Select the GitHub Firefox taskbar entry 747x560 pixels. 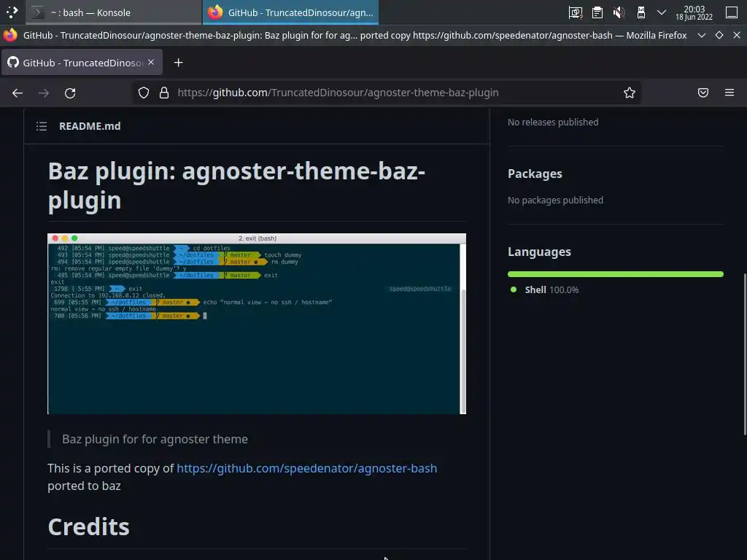(290, 12)
